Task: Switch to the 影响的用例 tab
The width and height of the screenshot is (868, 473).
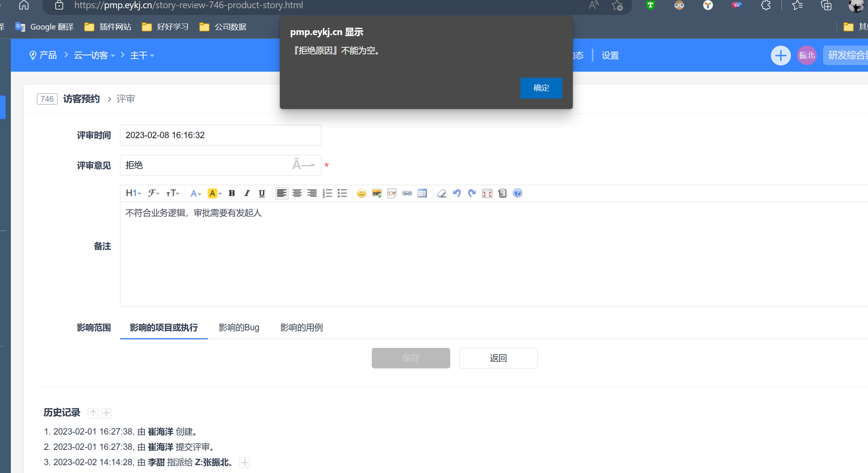Action: [302, 327]
